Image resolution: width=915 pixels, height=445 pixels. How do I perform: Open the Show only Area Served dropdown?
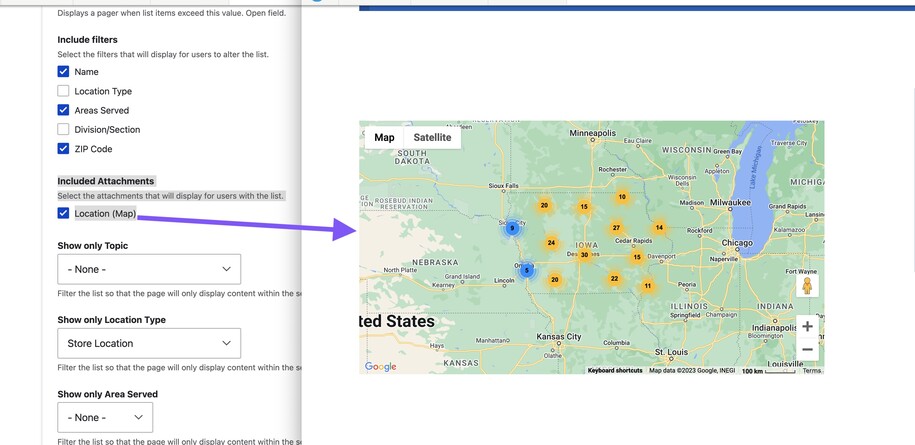(105, 417)
